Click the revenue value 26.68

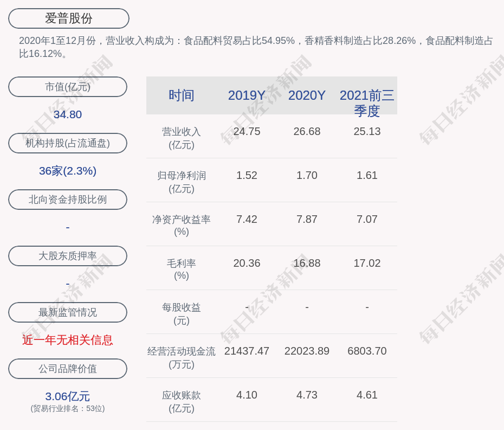click(x=307, y=132)
